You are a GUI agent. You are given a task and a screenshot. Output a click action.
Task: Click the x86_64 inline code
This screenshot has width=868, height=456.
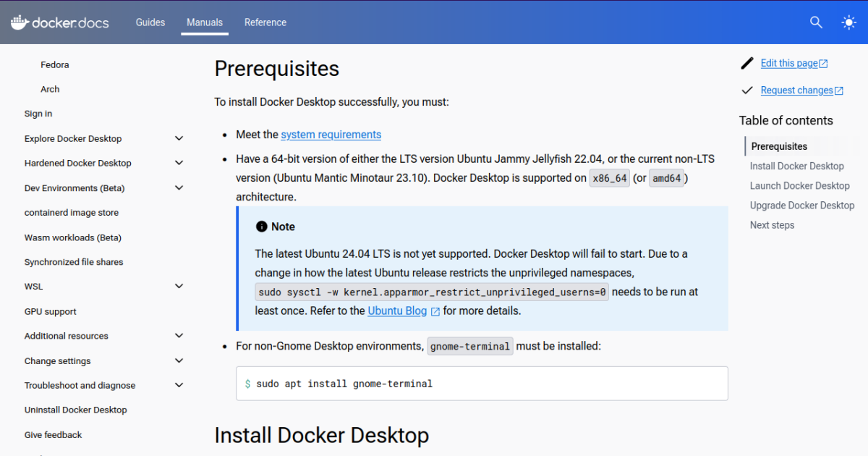[x=609, y=179]
